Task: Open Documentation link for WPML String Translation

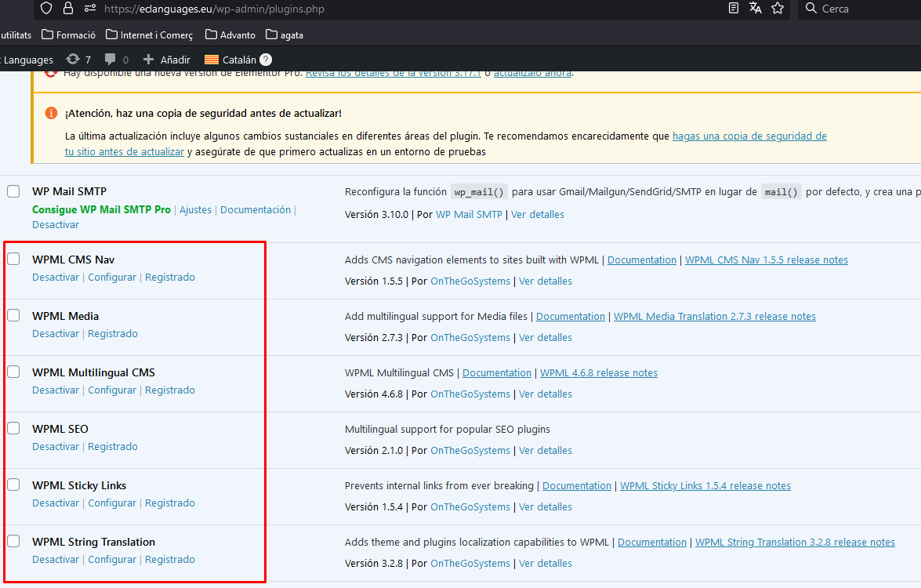Action: [652, 543]
